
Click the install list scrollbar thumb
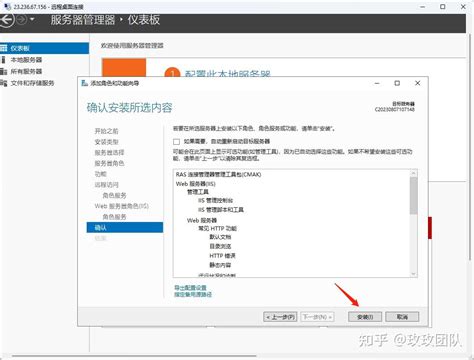(x=413, y=195)
